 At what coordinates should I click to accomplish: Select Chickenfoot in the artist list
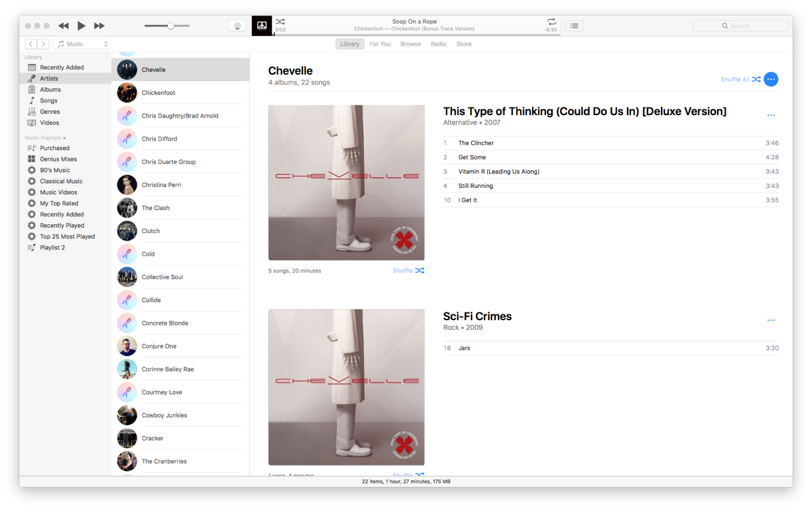[x=180, y=93]
